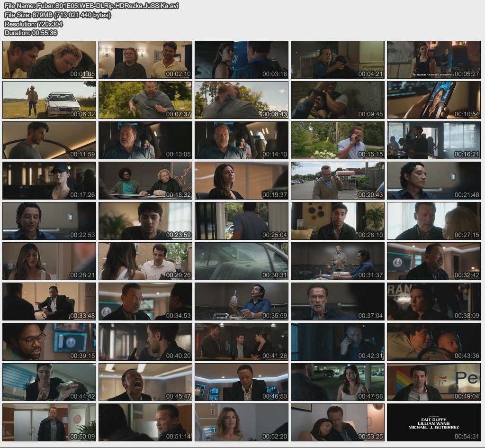Pick the running man frame 00:07:37

pyautogui.click(x=145, y=100)
